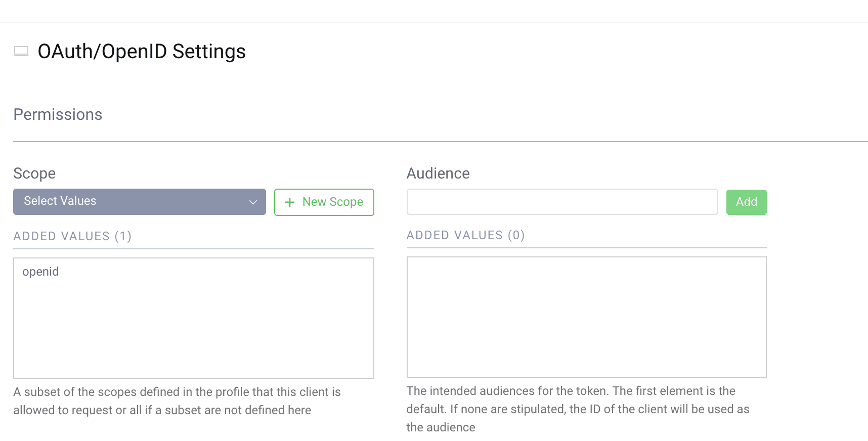
Task: Focus the Audience text input field
Action: click(x=562, y=202)
